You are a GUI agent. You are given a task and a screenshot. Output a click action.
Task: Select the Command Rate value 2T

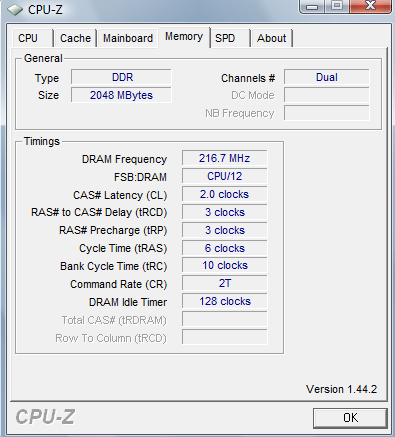(224, 284)
